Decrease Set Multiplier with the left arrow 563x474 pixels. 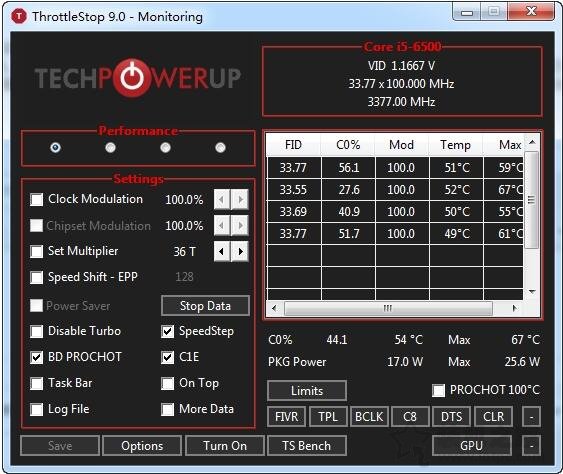[x=222, y=251]
